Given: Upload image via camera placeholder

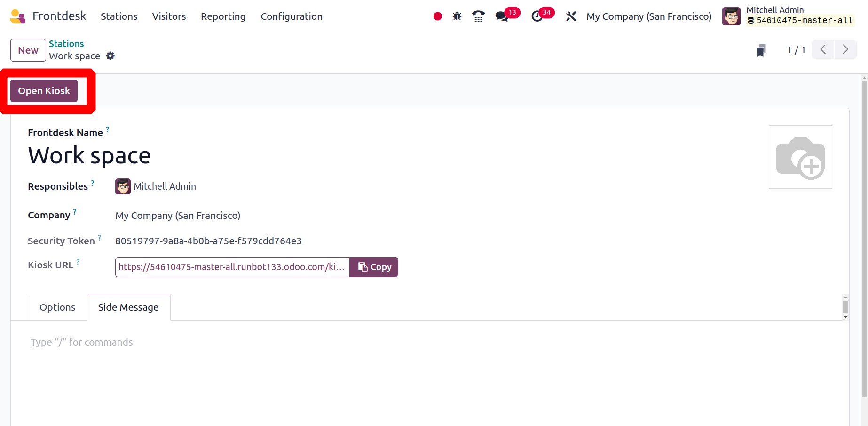Looking at the screenshot, I should tap(800, 157).
